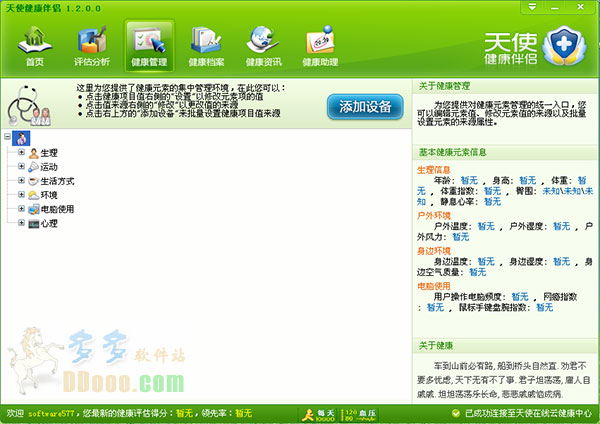Click the 用户操作电脑频度 暂无 value

(x=520, y=297)
